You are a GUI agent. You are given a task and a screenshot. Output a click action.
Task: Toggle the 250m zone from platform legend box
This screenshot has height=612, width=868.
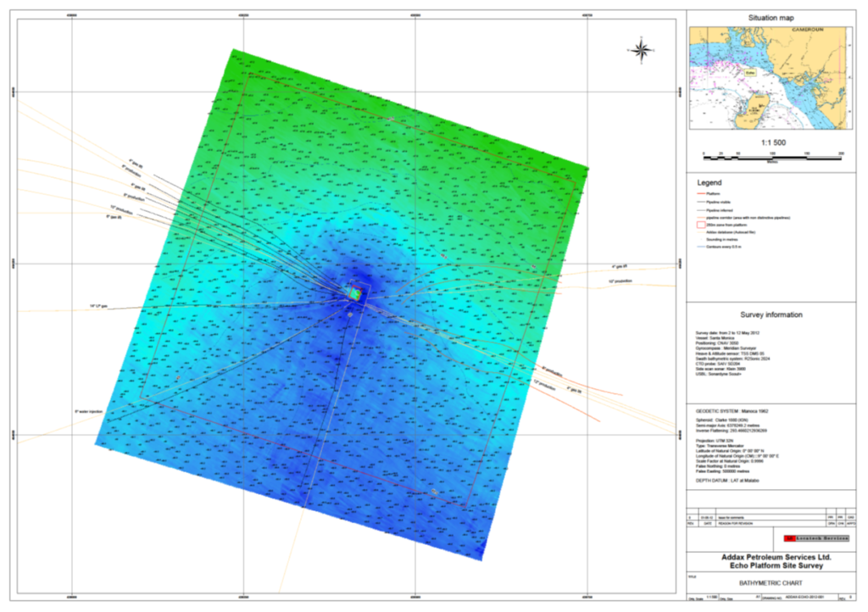click(x=701, y=225)
